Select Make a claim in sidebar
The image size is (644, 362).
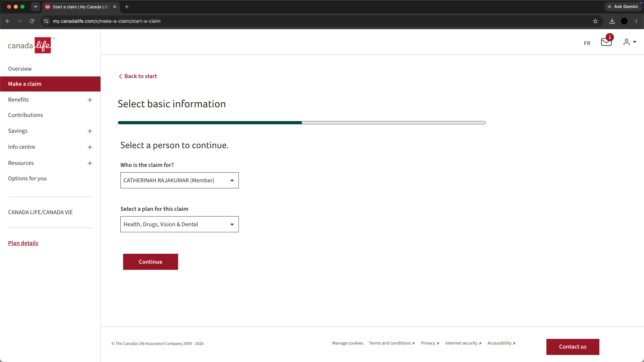(50, 84)
